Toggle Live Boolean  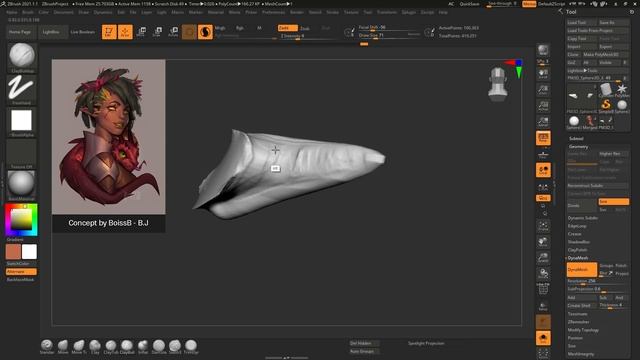[x=82, y=32]
